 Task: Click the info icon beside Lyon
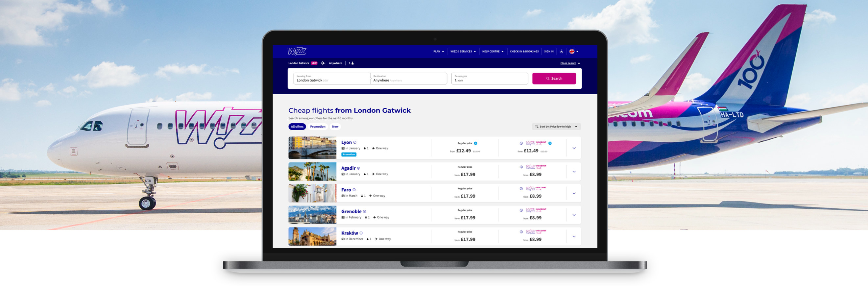(355, 142)
